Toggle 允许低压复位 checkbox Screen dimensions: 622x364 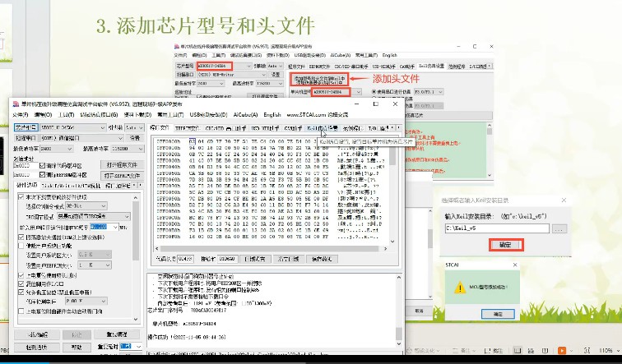(x=21, y=293)
